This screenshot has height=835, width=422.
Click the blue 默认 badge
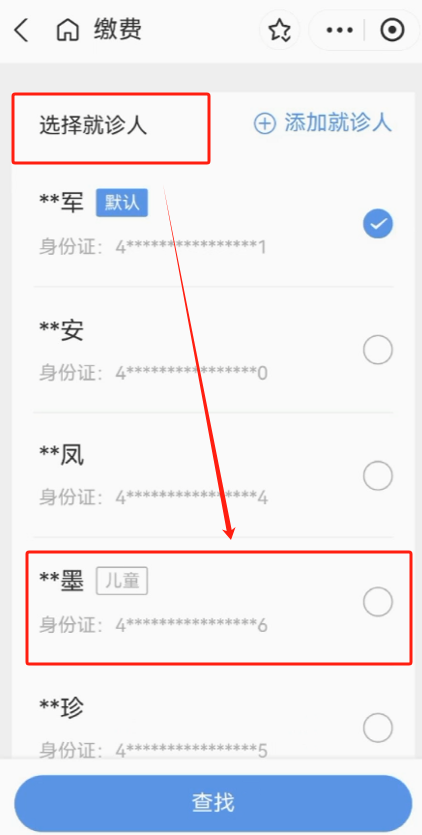tap(122, 202)
